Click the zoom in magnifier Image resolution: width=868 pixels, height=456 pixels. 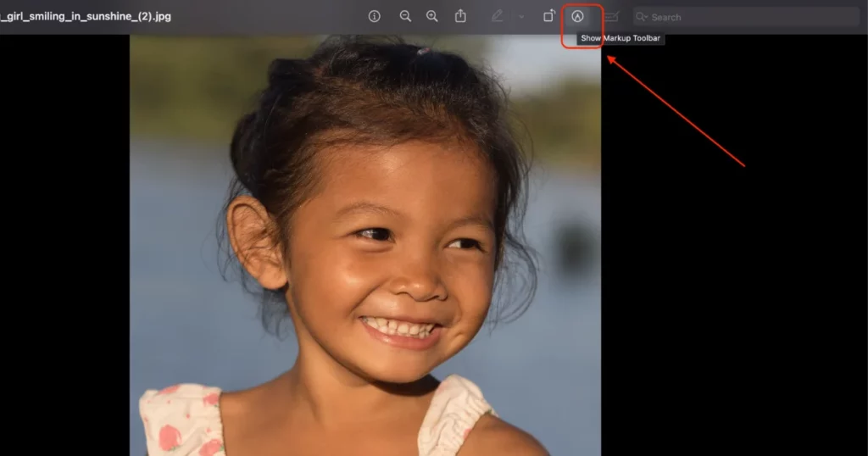[x=431, y=17]
